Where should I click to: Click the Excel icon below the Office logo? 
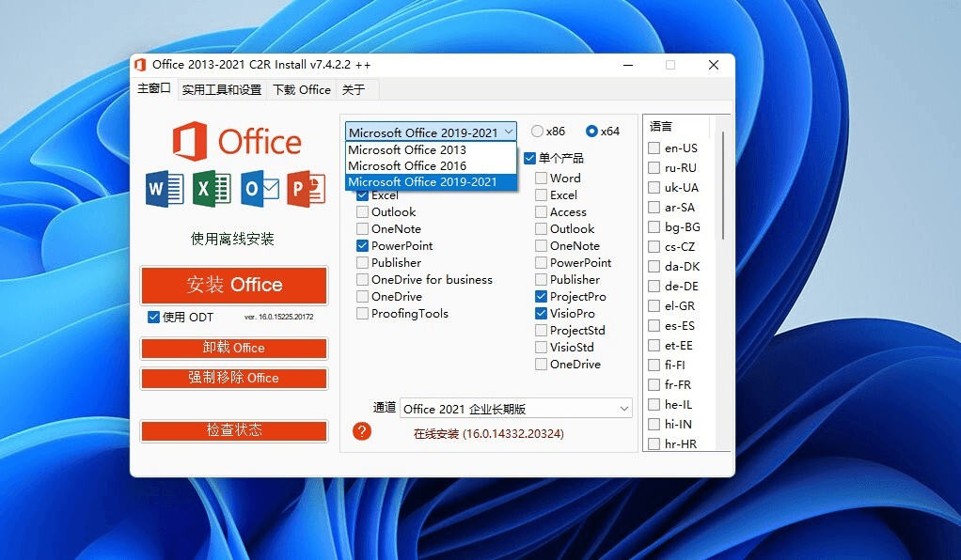pos(212,188)
